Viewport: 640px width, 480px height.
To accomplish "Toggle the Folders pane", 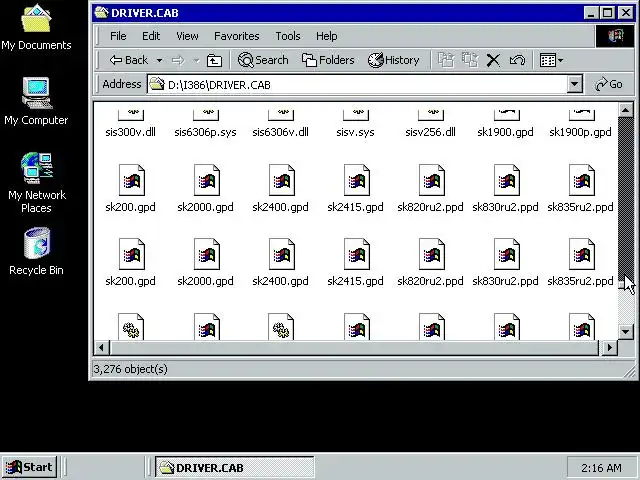I will [x=328, y=60].
